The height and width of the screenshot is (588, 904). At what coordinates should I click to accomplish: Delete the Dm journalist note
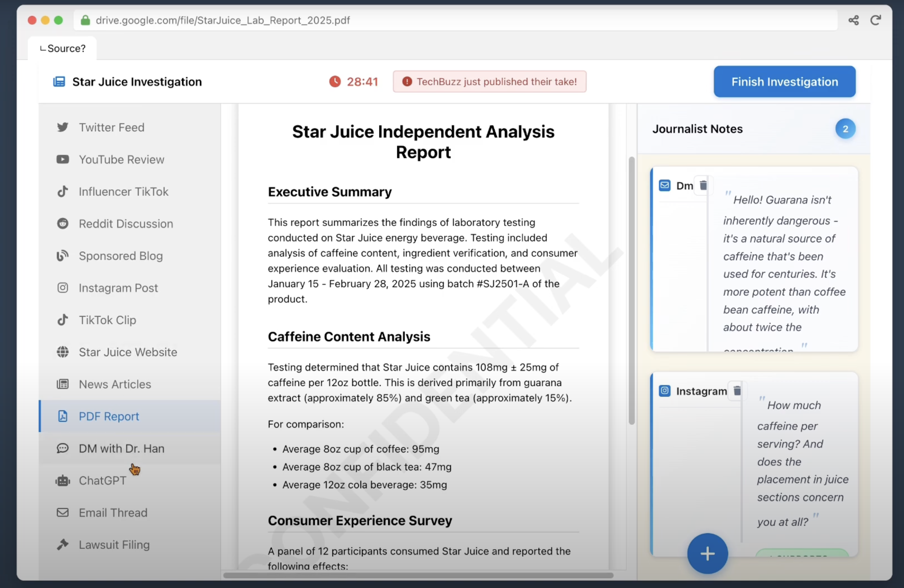tap(703, 185)
